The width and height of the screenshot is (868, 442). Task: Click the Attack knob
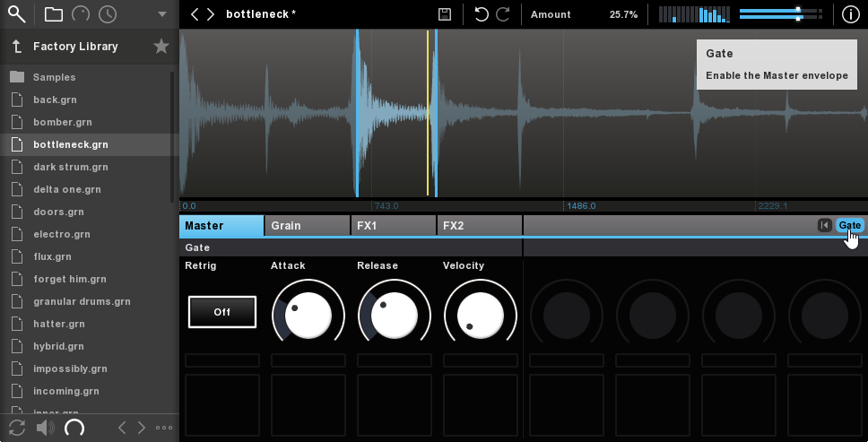(308, 316)
